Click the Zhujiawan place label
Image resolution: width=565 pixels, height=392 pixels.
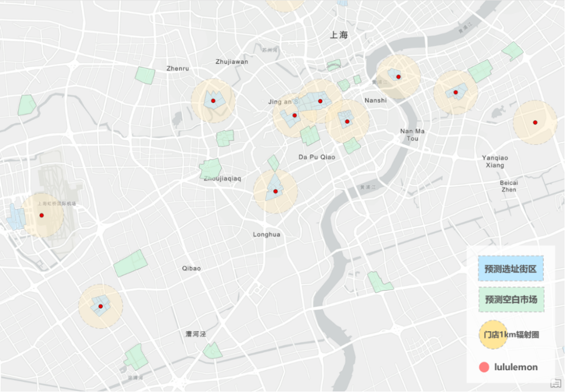232,62
